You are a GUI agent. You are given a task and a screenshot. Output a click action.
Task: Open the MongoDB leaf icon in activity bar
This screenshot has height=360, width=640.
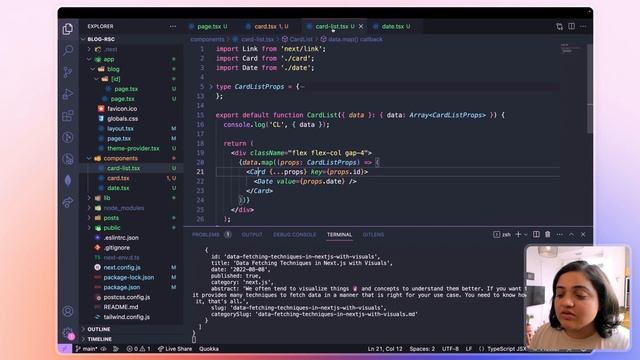tap(68, 180)
